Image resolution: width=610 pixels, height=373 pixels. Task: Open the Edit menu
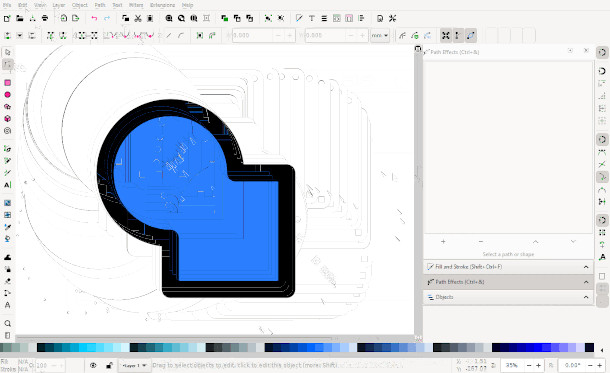[23, 5]
